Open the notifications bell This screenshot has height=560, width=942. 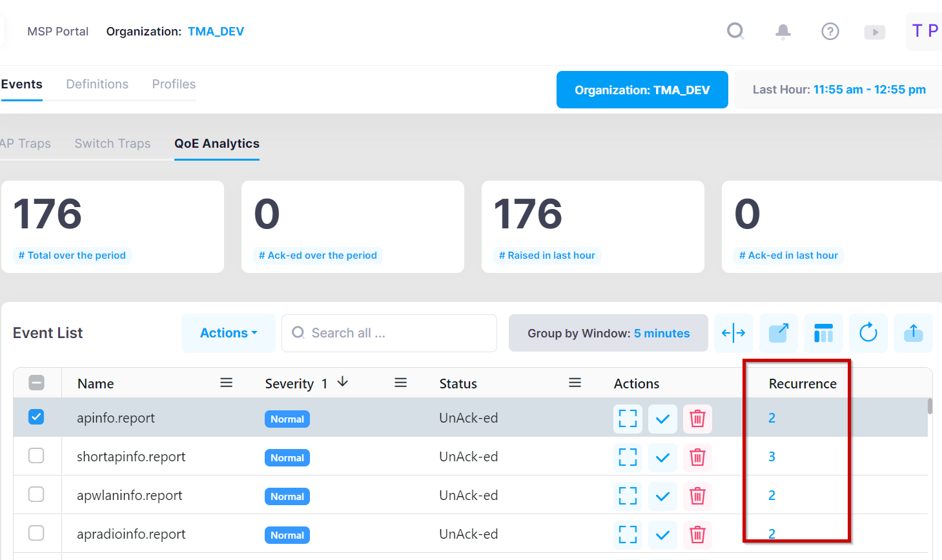(783, 31)
